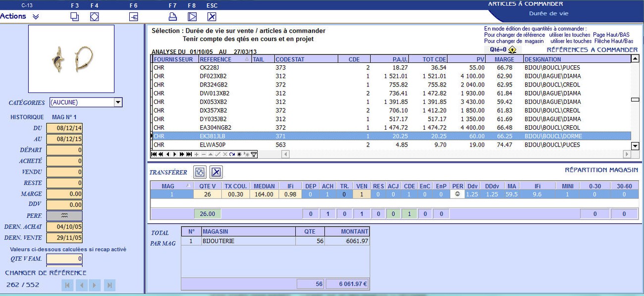Select the ELWA50P reference row
The width and height of the screenshot is (644, 296).
click(213, 145)
